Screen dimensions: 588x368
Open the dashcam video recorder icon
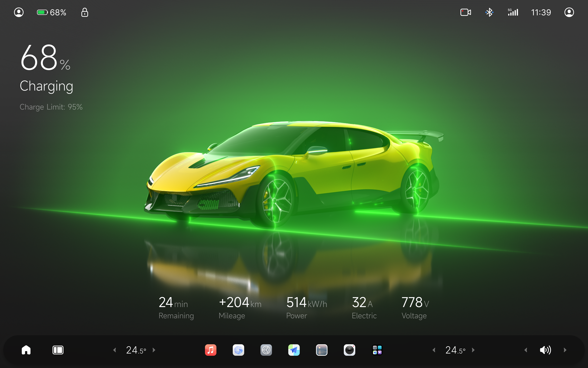[465, 12]
